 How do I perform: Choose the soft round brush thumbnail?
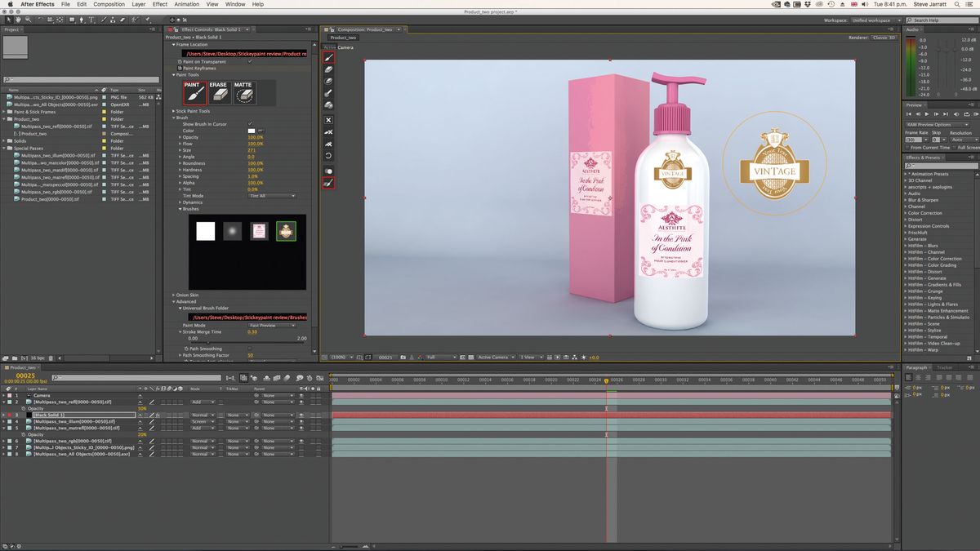click(231, 231)
